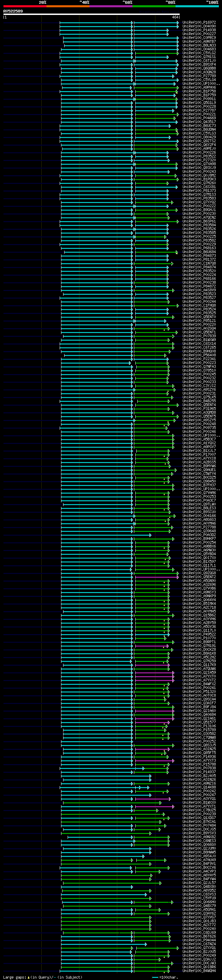The image size is (222, 980).
Task: Select the AV522589 query name
Action: pyautogui.click(x=13, y=11)
